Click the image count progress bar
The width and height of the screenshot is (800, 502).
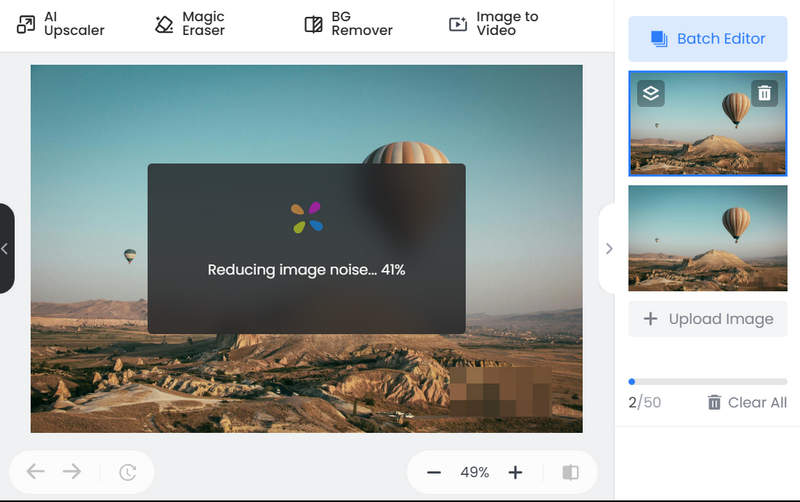(707, 381)
